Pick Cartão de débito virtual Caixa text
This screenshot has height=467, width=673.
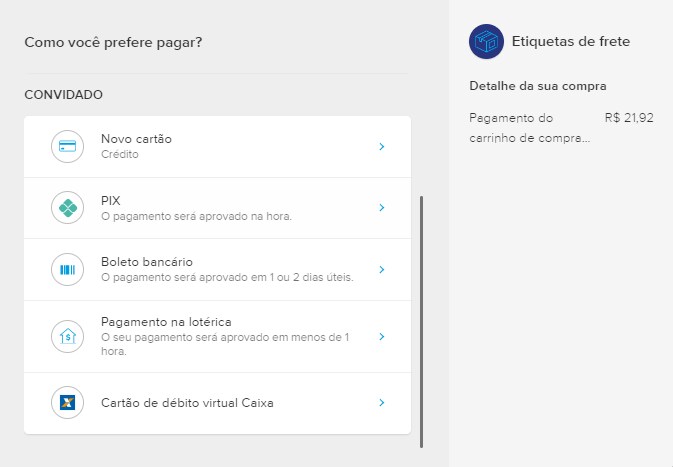pyautogui.click(x=187, y=403)
